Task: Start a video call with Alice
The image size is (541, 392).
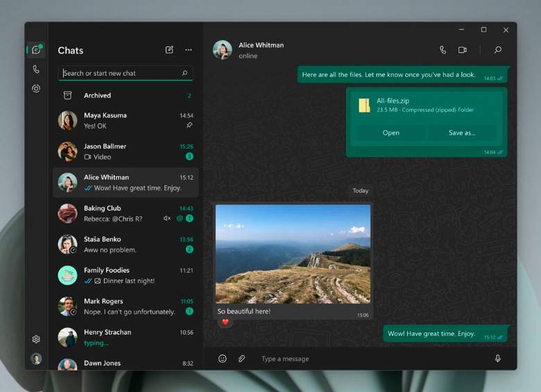Action: pyautogui.click(x=463, y=50)
